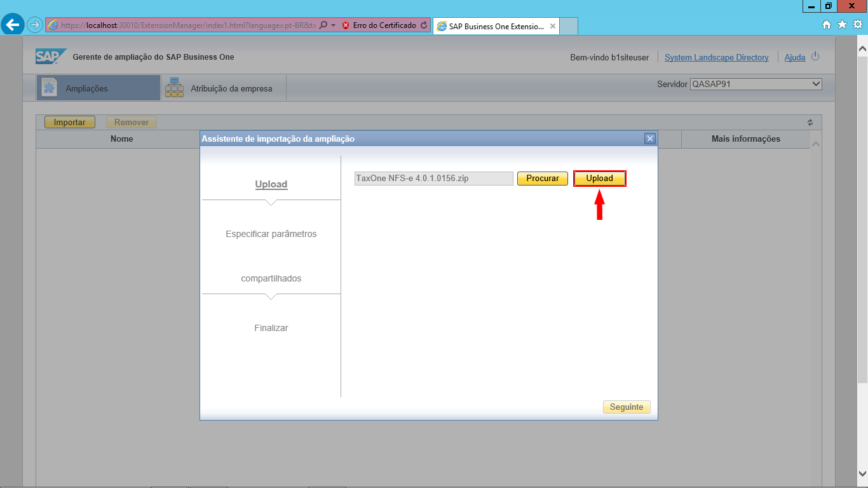Click the page scrollbar down arrow
Viewport: 868px width, 488px height.
coord(862,473)
